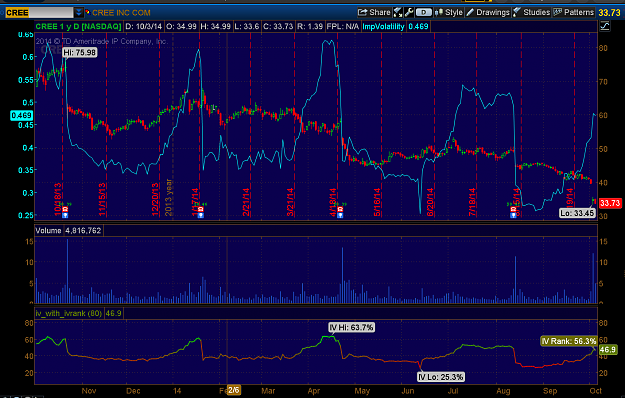The image size is (625, 398).
Task: Click the yellow 33.73 quote in the toolbar
Action: (x=609, y=13)
